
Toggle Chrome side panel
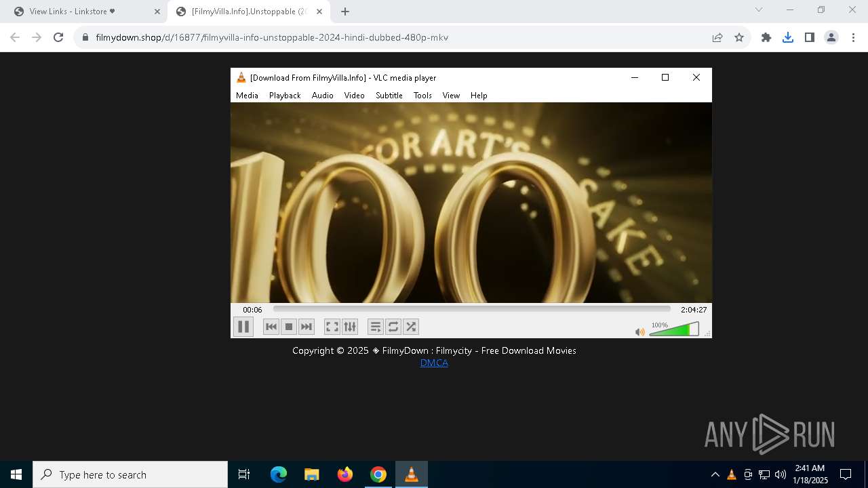click(x=810, y=37)
